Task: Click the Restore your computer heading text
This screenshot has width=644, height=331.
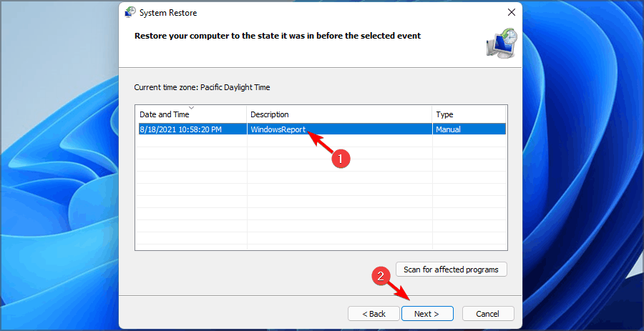Action: pyautogui.click(x=278, y=35)
